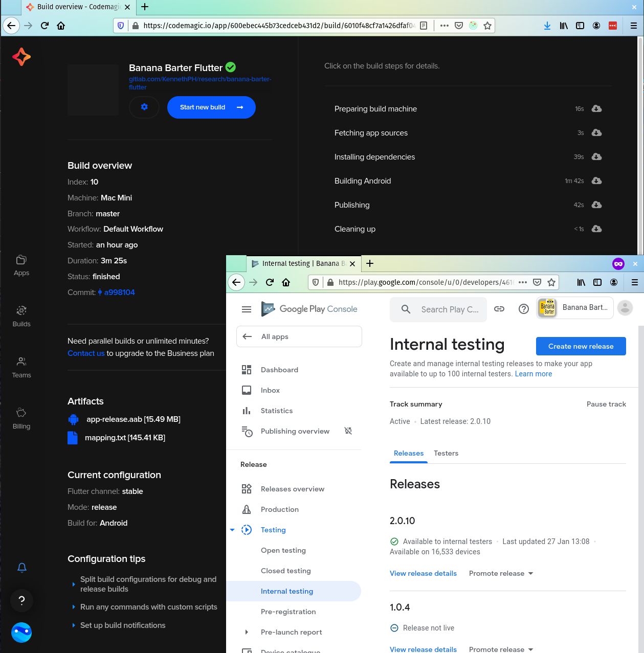Screen dimensions: 644x653
Task: Click the Codemagic logo in the sidebar
Action: (21, 57)
